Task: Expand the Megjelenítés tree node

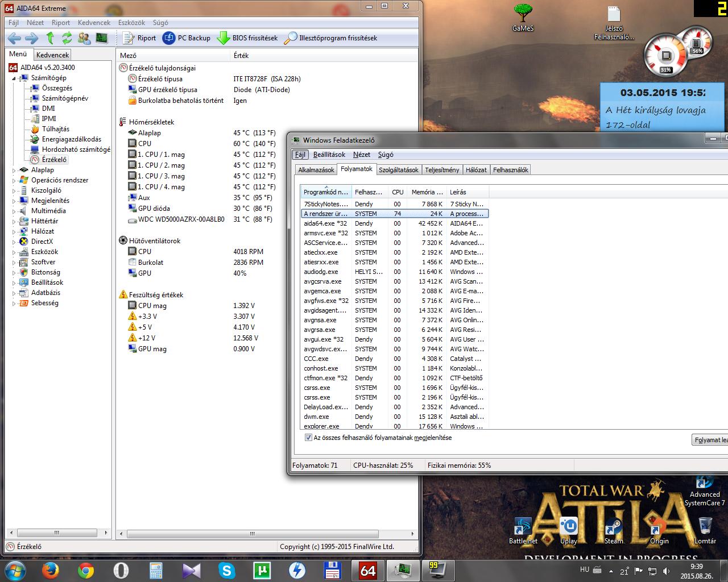Action: coord(14,201)
